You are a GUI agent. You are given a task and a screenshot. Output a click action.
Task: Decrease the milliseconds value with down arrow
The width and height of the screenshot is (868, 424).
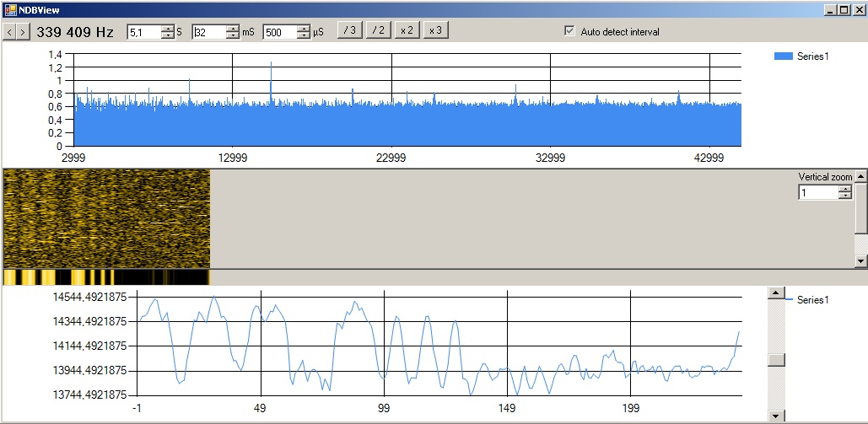pyautogui.click(x=233, y=36)
